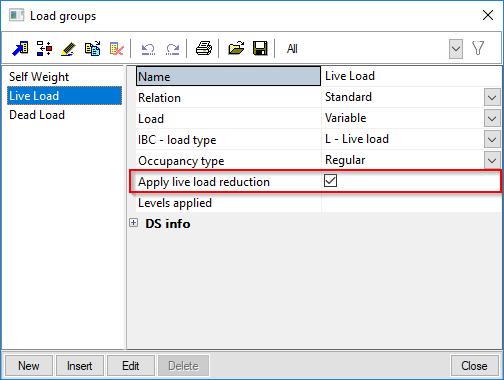Open the Relation dropdown arrow
504x380 pixels.
[492, 98]
